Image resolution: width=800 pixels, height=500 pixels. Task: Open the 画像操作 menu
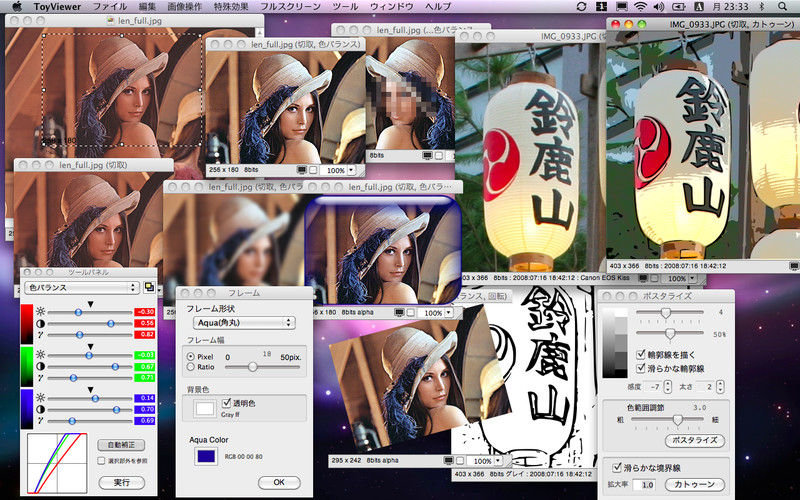[185, 7]
